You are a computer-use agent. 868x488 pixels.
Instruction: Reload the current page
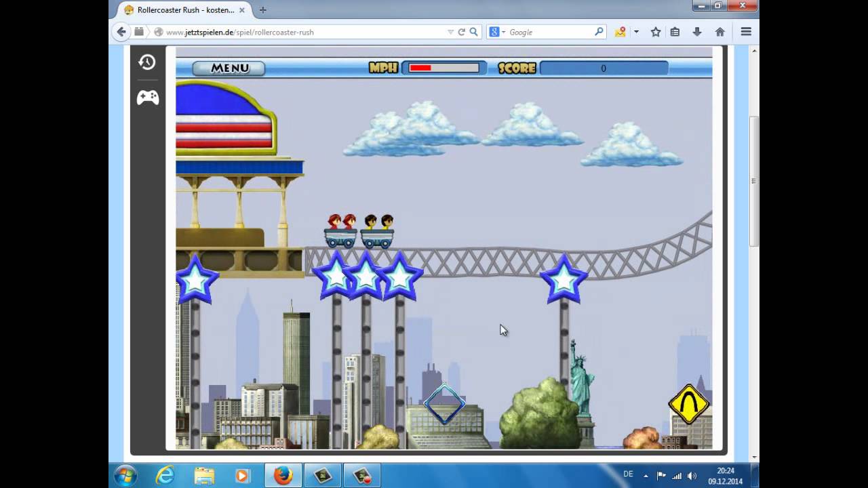pos(462,32)
